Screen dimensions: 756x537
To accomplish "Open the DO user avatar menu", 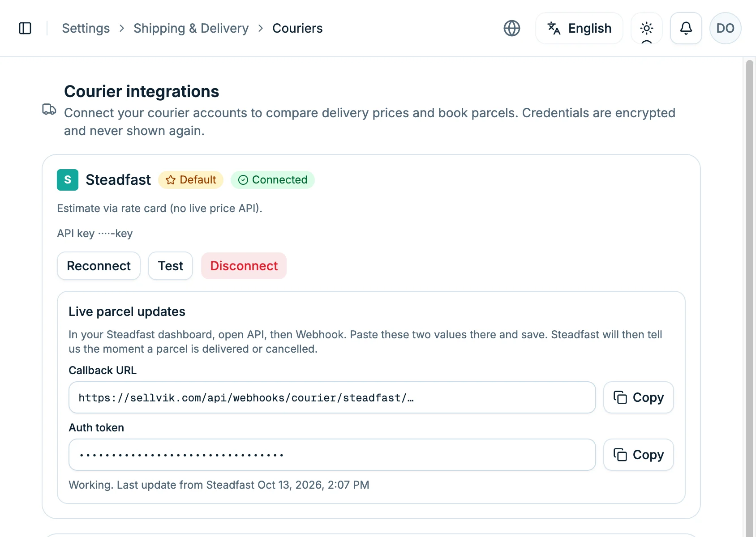I will 726,28.
